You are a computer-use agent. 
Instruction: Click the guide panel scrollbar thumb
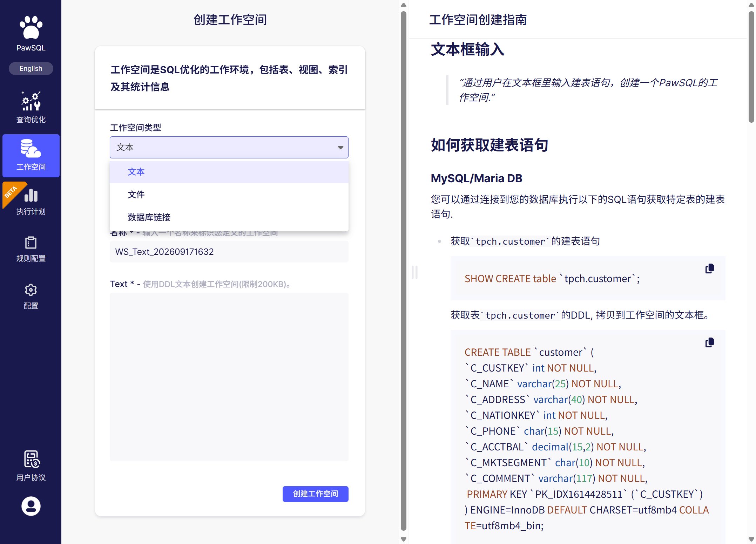[751, 67]
